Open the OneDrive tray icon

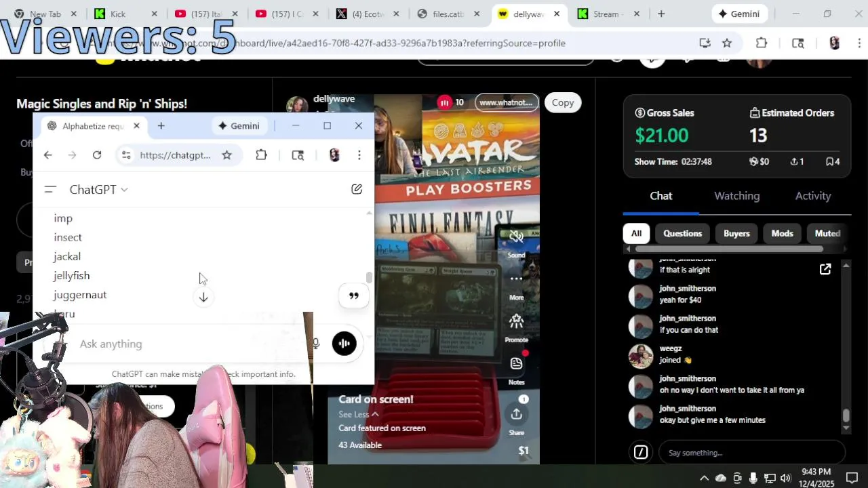pos(720,478)
